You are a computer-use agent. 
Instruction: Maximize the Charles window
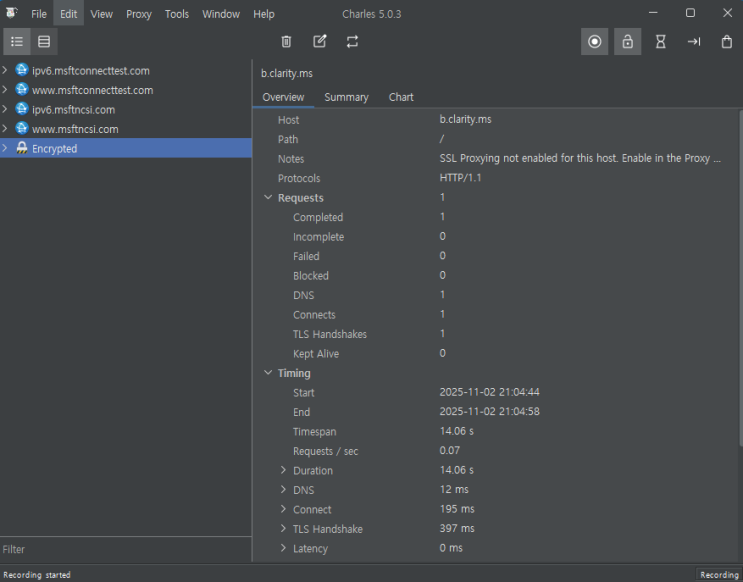pos(690,13)
